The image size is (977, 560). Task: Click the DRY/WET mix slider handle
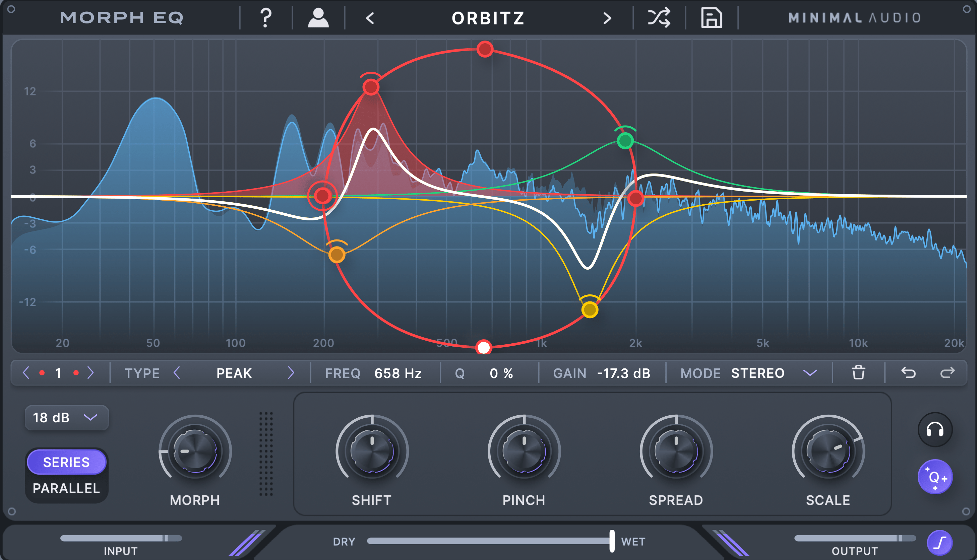click(x=612, y=541)
